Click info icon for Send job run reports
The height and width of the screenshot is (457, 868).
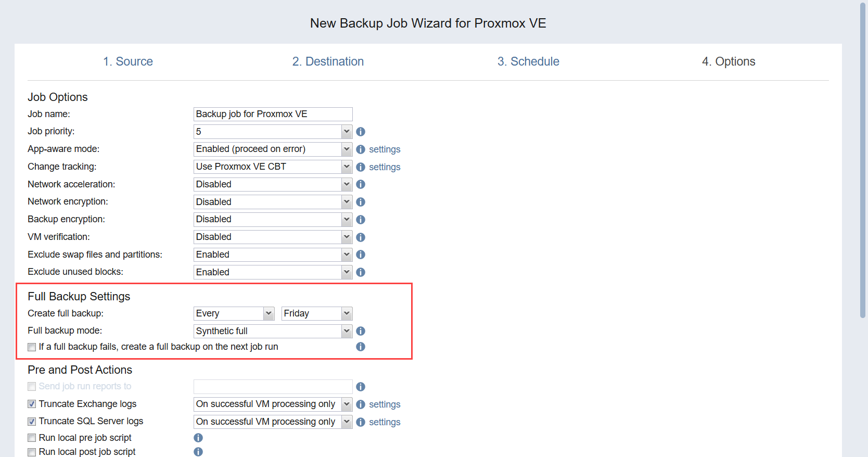click(x=361, y=387)
